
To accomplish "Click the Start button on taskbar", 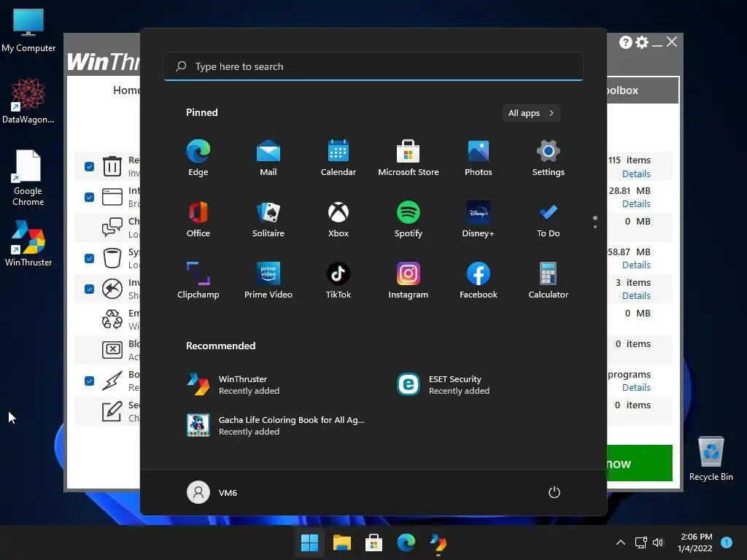I will pyautogui.click(x=309, y=542).
